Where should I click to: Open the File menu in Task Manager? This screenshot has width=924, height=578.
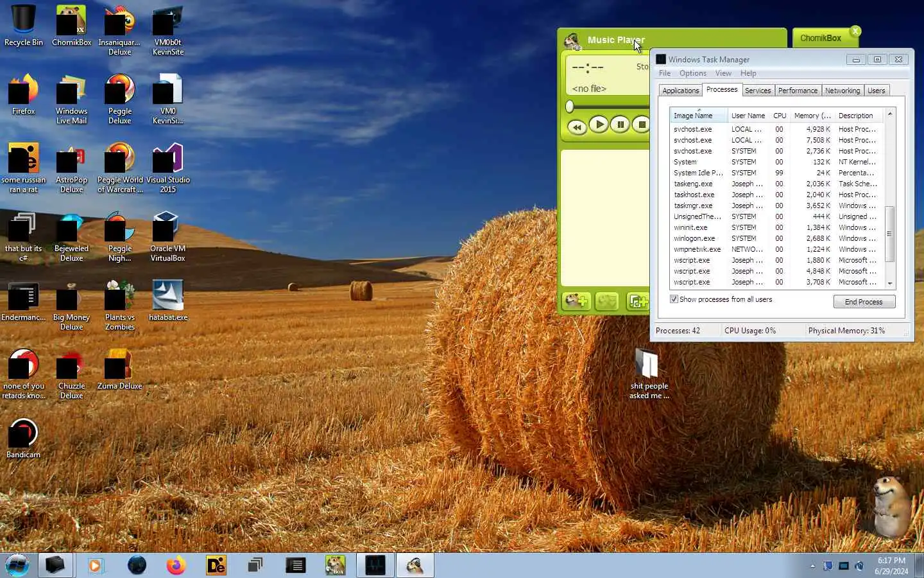tap(665, 73)
